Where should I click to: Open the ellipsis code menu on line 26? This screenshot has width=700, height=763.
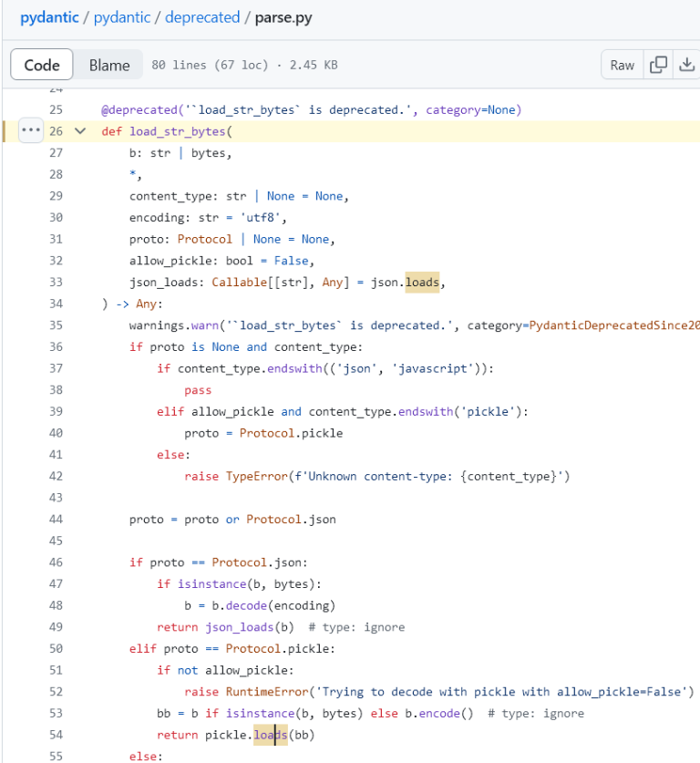coord(30,130)
